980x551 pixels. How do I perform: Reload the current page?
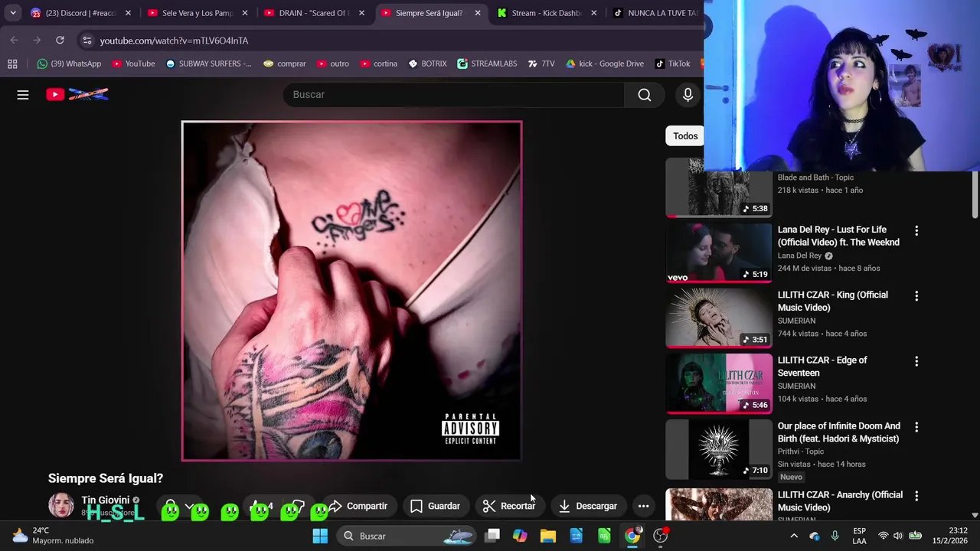click(60, 40)
